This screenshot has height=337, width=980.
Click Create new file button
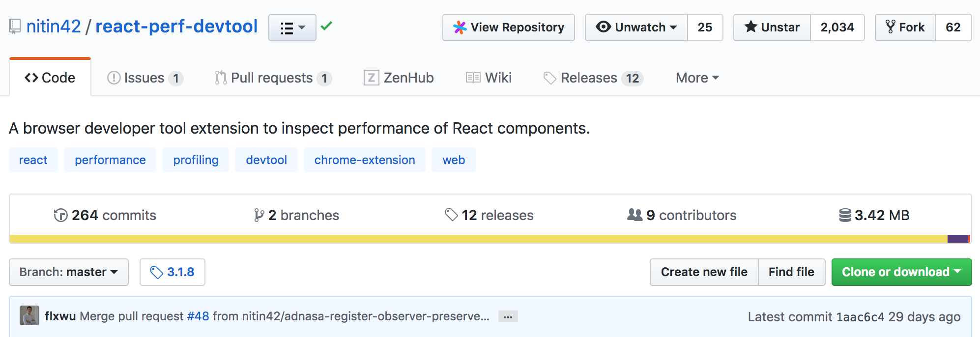point(704,272)
